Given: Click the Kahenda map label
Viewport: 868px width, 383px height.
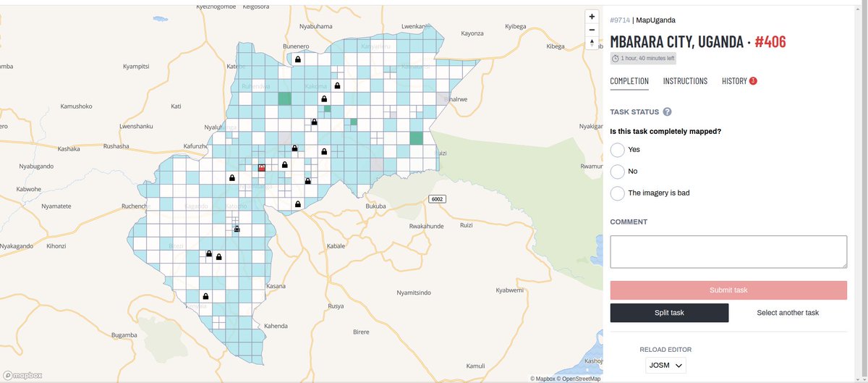Looking at the screenshot, I should tap(276, 326).
